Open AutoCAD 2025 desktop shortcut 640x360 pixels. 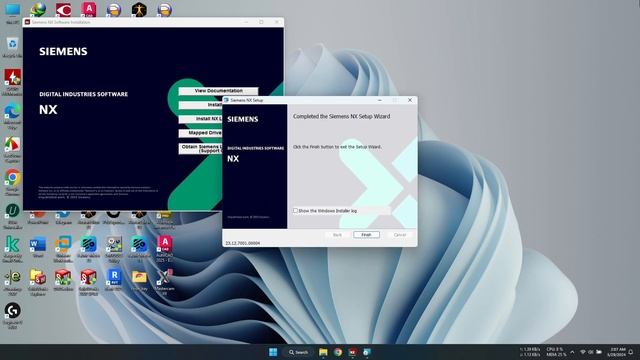164,248
